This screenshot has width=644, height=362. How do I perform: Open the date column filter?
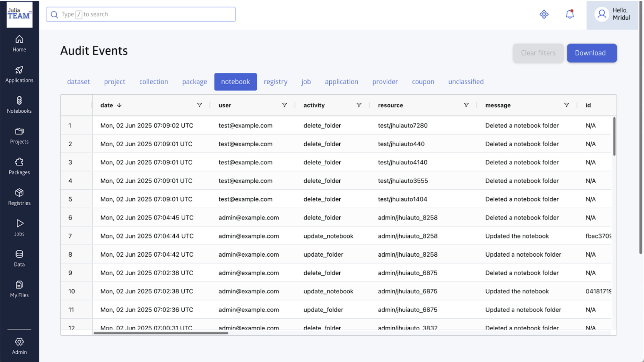pos(199,105)
